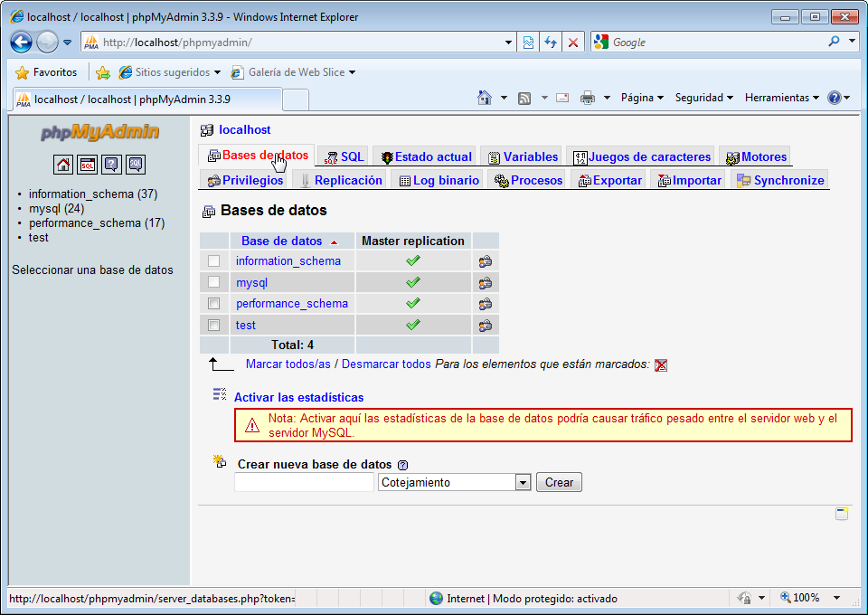Check privileges icon for information_schema row
The height and width of the screenshot is (615, 868).
point(486,261)
